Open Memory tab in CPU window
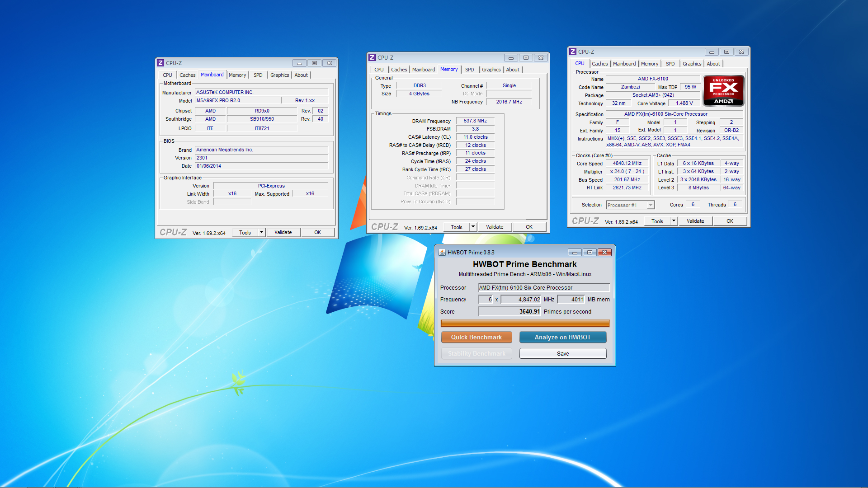868x488 pixels. (x=649, y=64)
